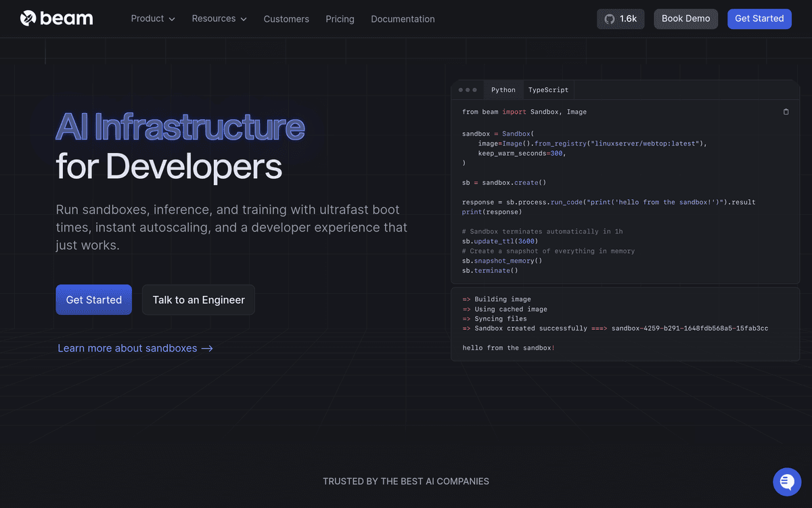Follow the Learn more about sandboxes link
812x508 pixels.
coord(127,348)
